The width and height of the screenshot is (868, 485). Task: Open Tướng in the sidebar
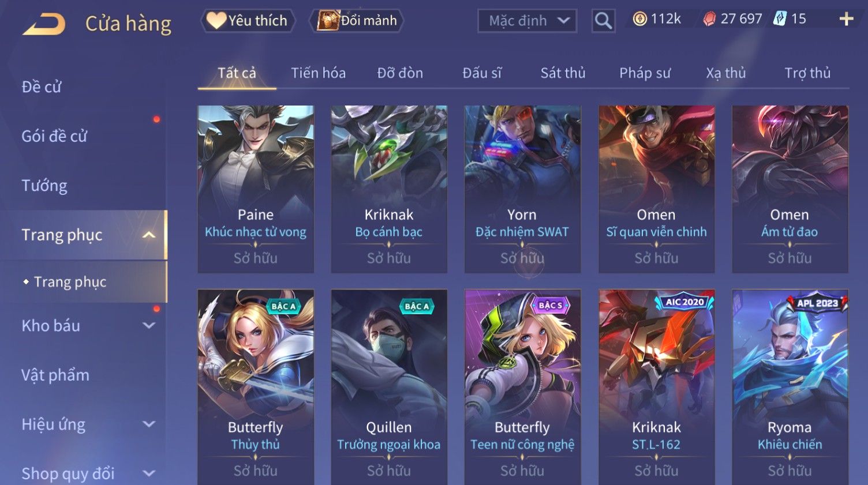point(44,186)
